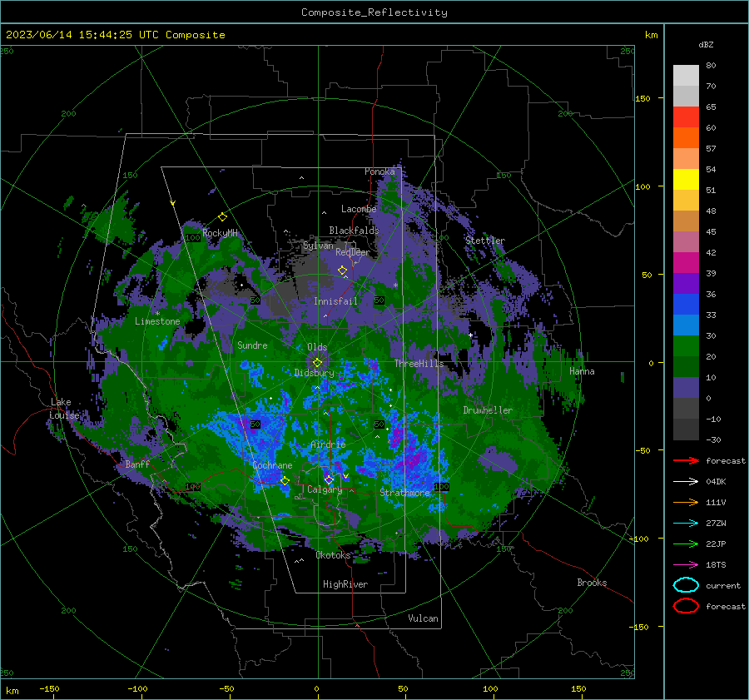This screenshot has height=700, width=749.
Task: Click the Lacombe city label
Action: coord(359,209)
